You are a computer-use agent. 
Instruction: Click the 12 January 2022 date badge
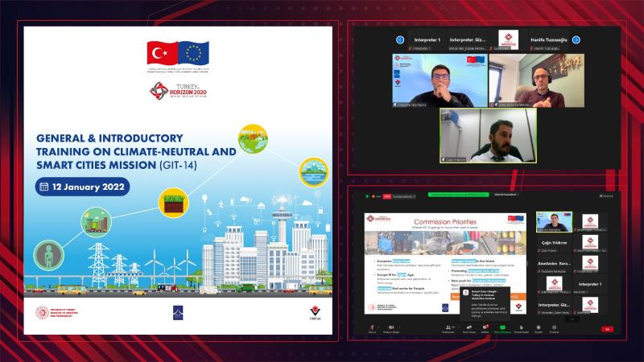coord(83,187)
